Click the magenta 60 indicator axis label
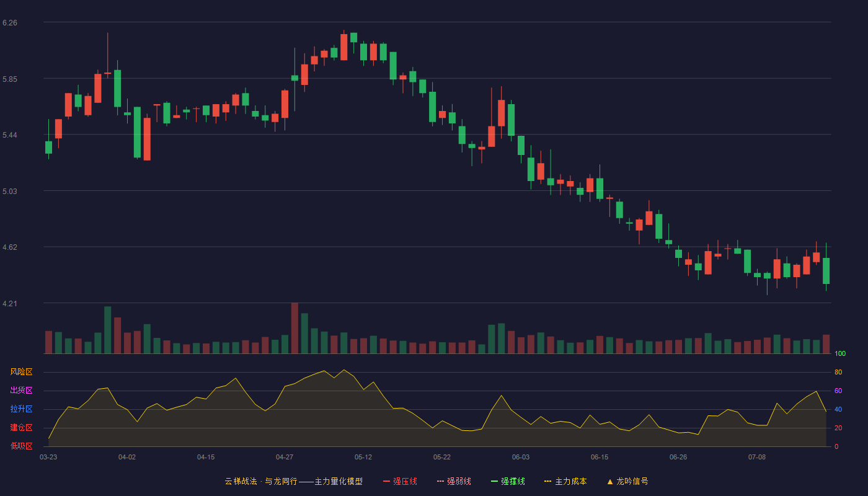 tap(838, 391)
